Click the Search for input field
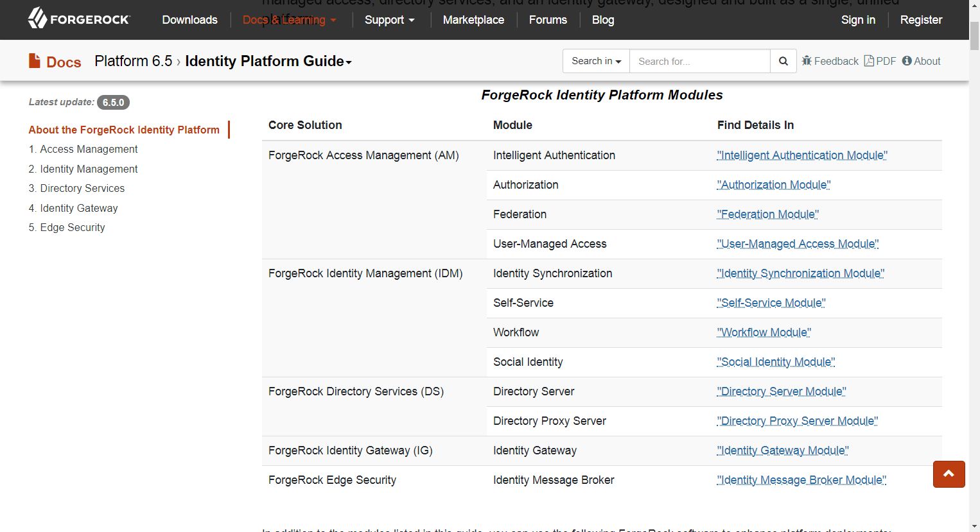Image resolution: width=980 pixels, height=532 pixels. click(x=699, y=61)
